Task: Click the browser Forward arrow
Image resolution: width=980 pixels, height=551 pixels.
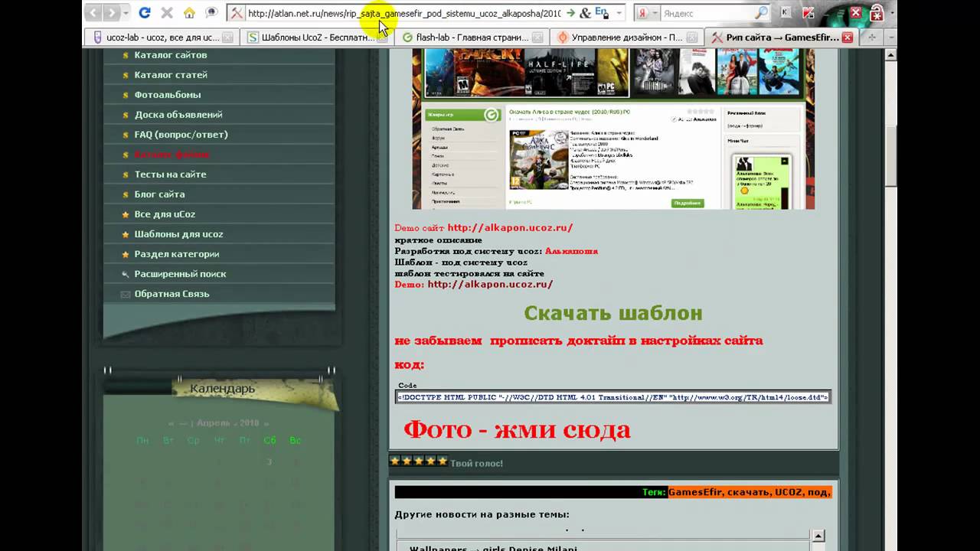Action: [x=112, y=13]
